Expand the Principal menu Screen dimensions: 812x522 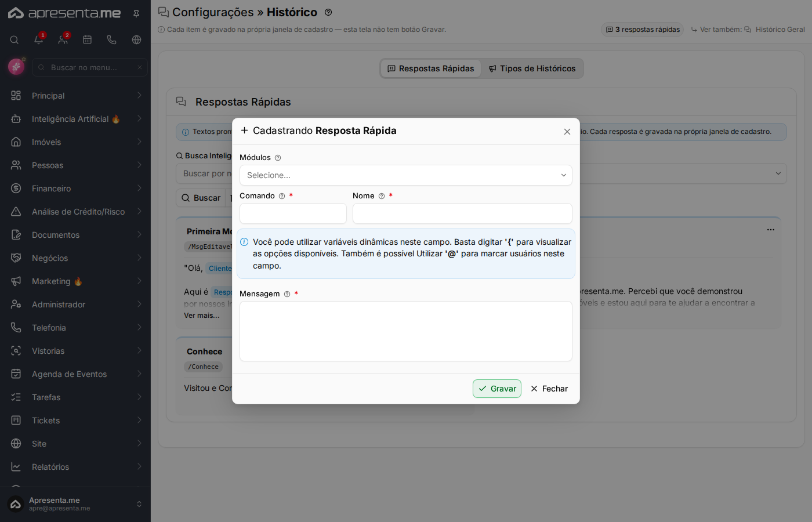click(75, 96)
